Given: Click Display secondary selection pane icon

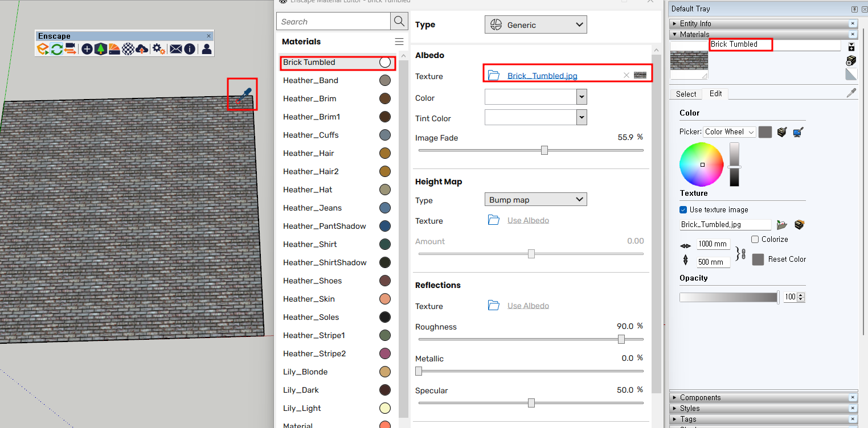Looking at the screenshot, I should point(851,47).
